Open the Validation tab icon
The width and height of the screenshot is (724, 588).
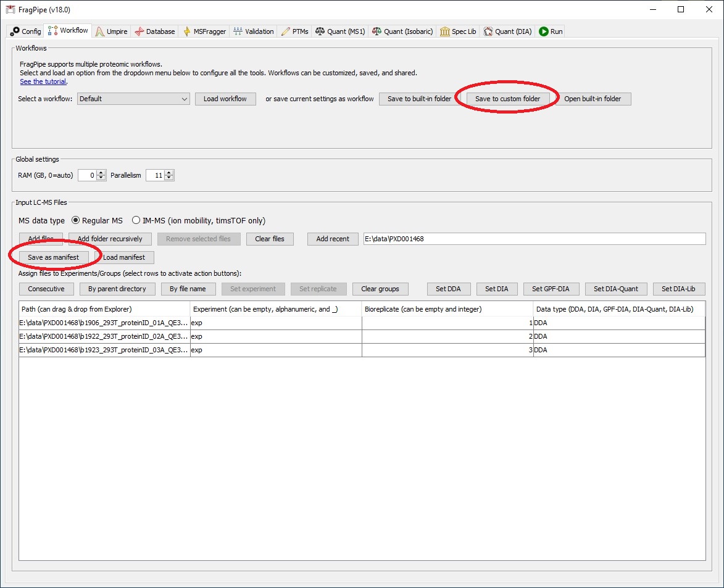(x=238, y=31)
